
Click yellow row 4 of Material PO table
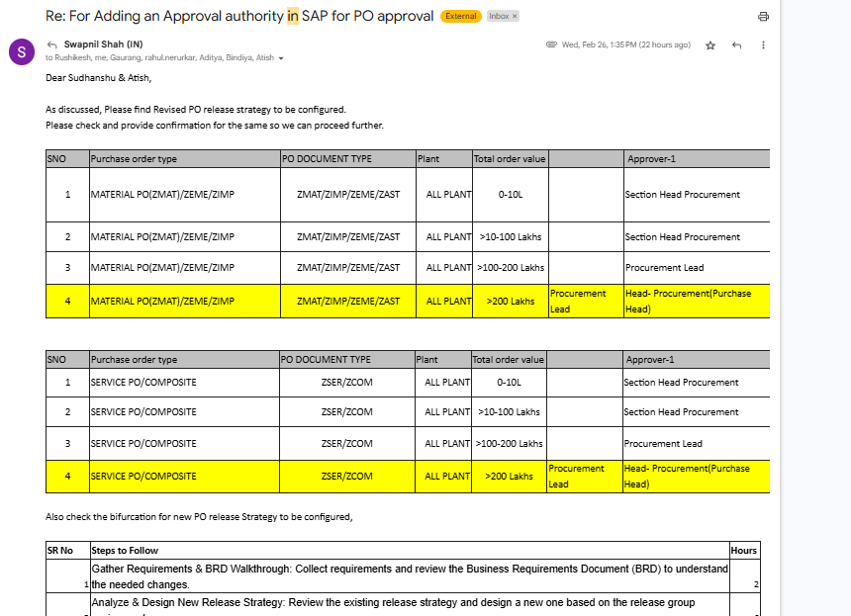162,301
